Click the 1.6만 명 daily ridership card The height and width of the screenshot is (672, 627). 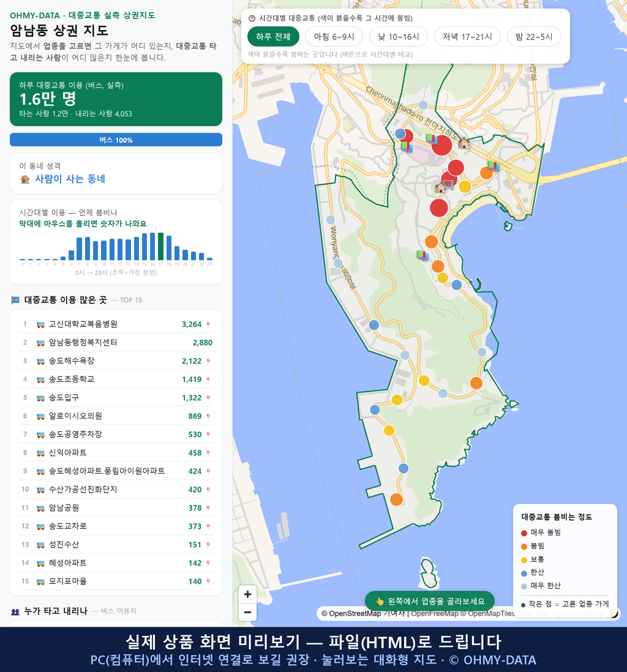(x=116, y=99)
